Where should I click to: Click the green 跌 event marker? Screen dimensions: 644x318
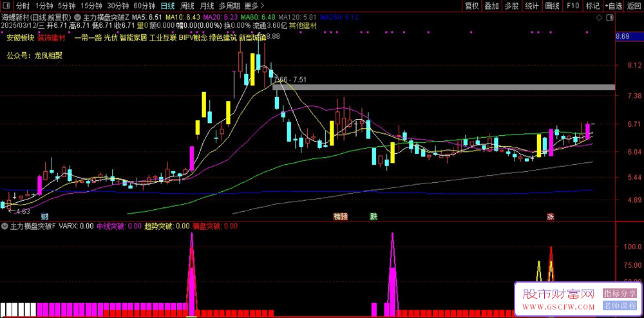(374, 217)
